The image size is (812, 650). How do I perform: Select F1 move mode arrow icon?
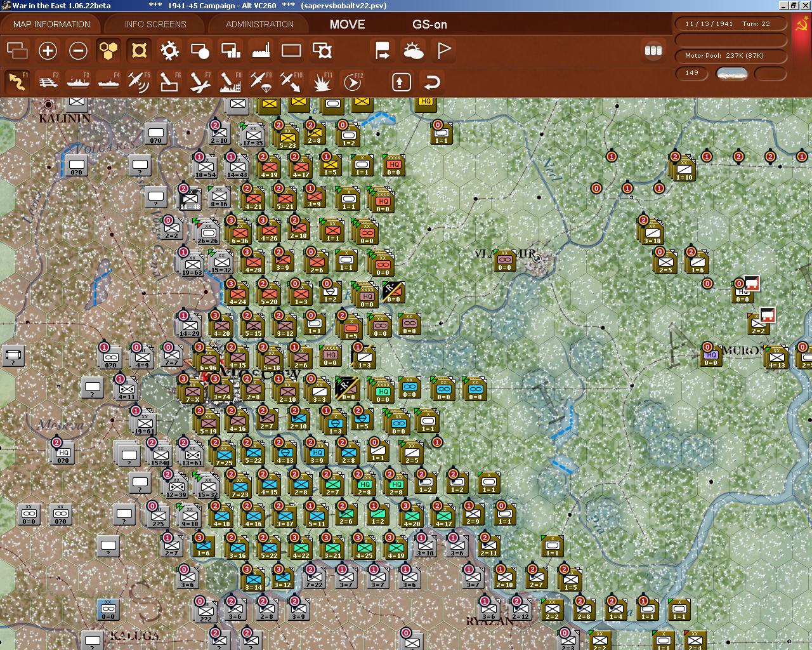tap(17, 82)
